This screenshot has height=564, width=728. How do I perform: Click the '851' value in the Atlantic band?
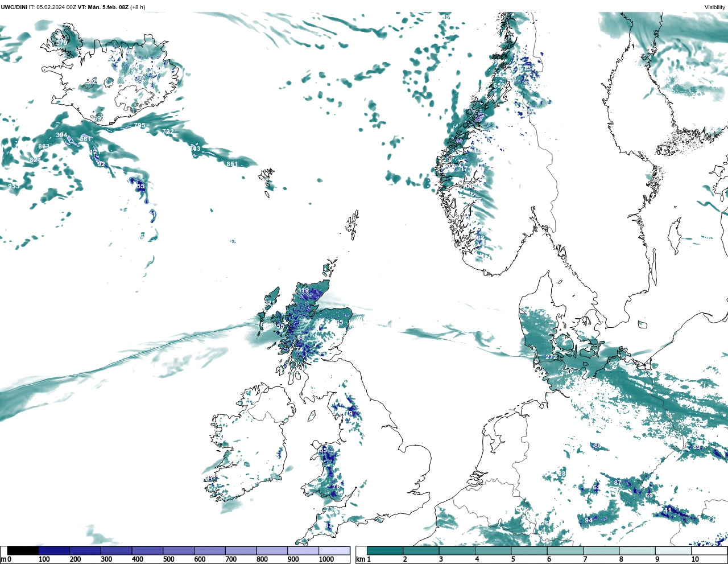(x=231, y=164)
